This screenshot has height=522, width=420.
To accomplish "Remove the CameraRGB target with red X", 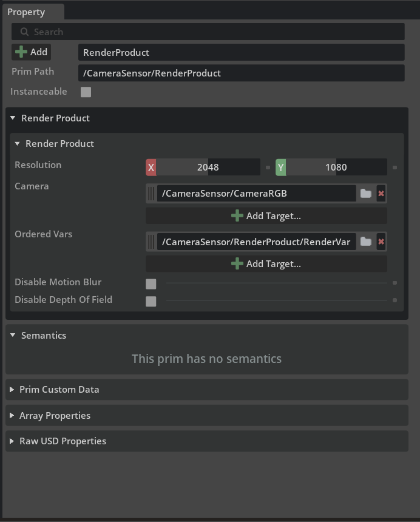I will (381, 194).
